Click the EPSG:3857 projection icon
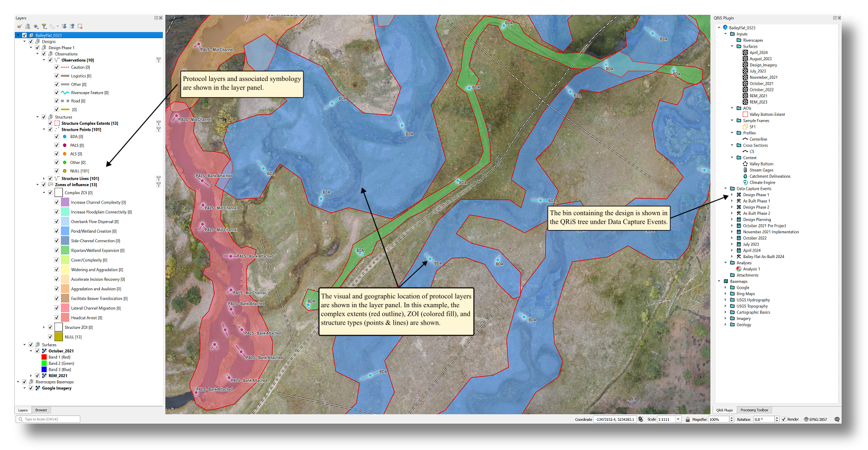The height and width of the screenshot is (450, 868). 806,419
